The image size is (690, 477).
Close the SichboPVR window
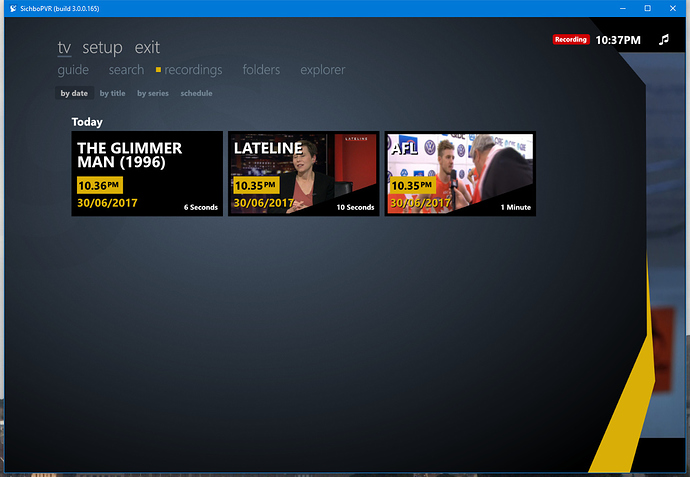tap(673, 8)
